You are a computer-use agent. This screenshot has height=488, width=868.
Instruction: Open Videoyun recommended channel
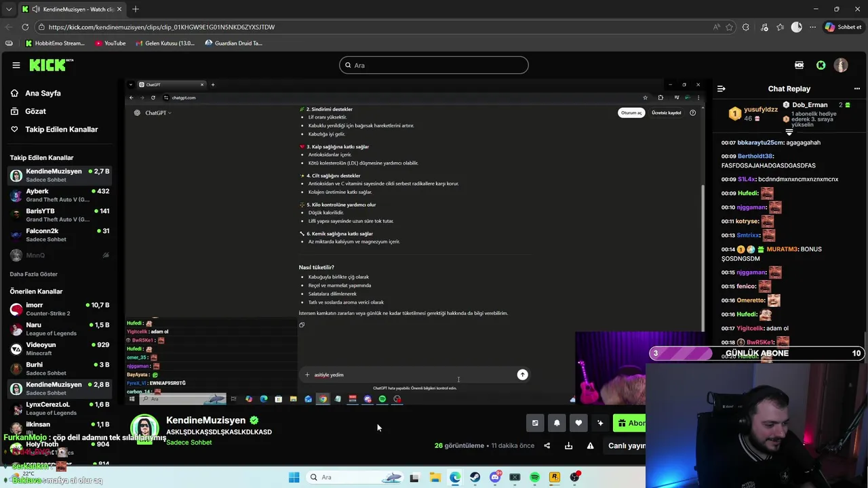coord(60,348)
